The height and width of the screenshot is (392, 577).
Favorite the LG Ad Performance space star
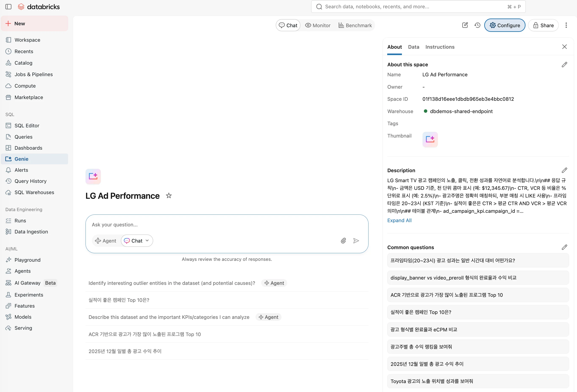(169, 196)
